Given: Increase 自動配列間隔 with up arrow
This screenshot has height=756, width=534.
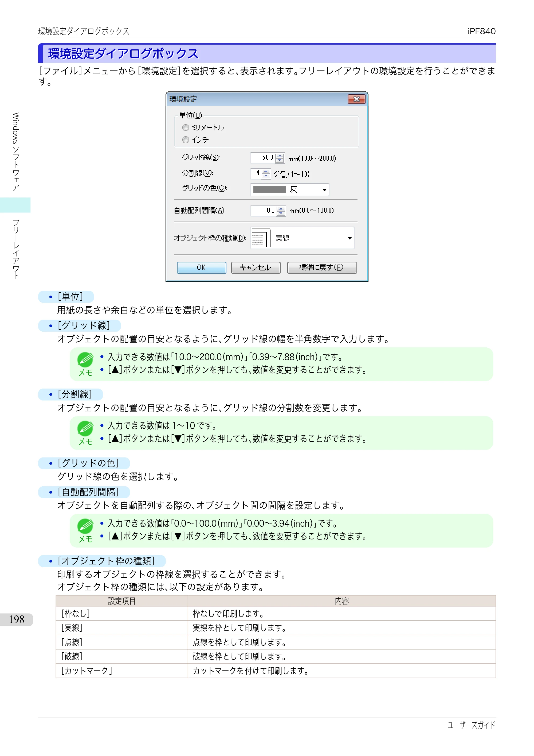Looking at the screenshot, I should coord(281,208).
